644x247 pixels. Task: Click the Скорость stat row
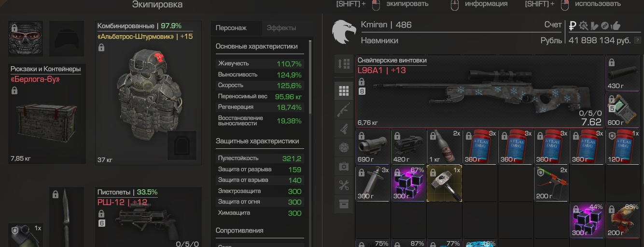[260, 86]
